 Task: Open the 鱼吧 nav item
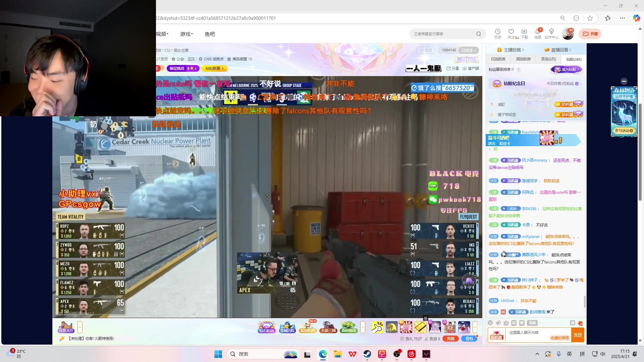coord(210,34)
